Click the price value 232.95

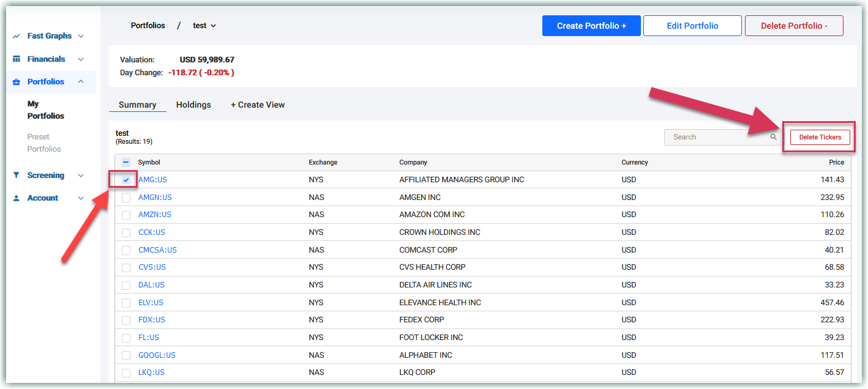click(832, 198)
